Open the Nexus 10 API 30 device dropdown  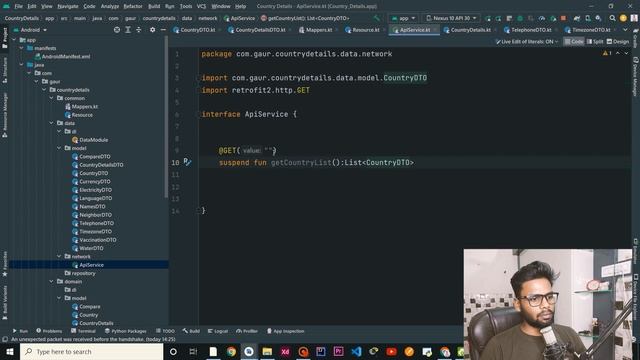point(451,18)
